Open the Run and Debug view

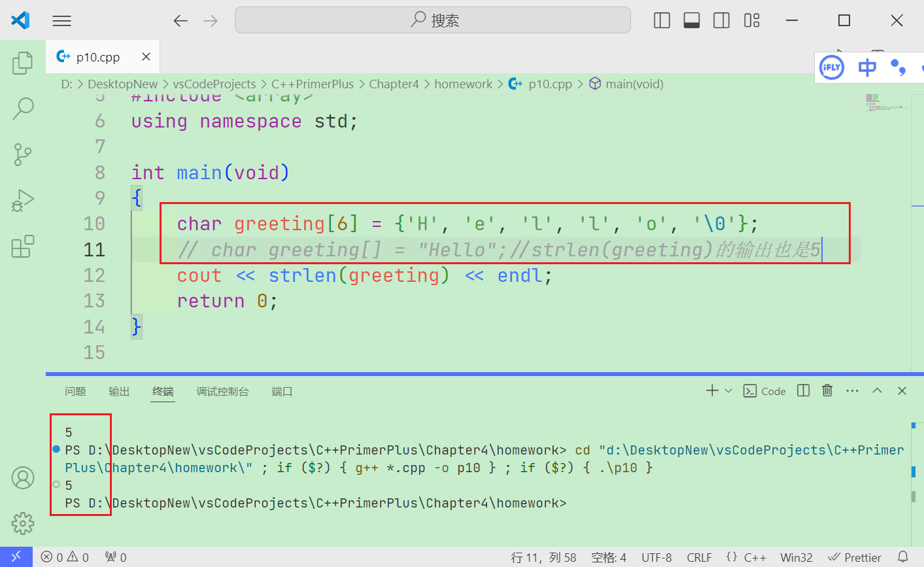pyautogui.click(x=23, y=201)
